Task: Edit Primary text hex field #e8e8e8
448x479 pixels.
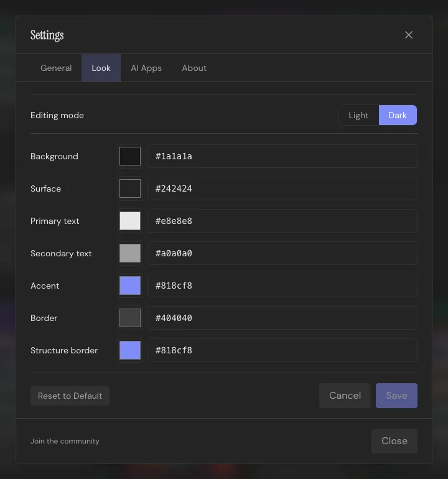Action: coord(282,221)
